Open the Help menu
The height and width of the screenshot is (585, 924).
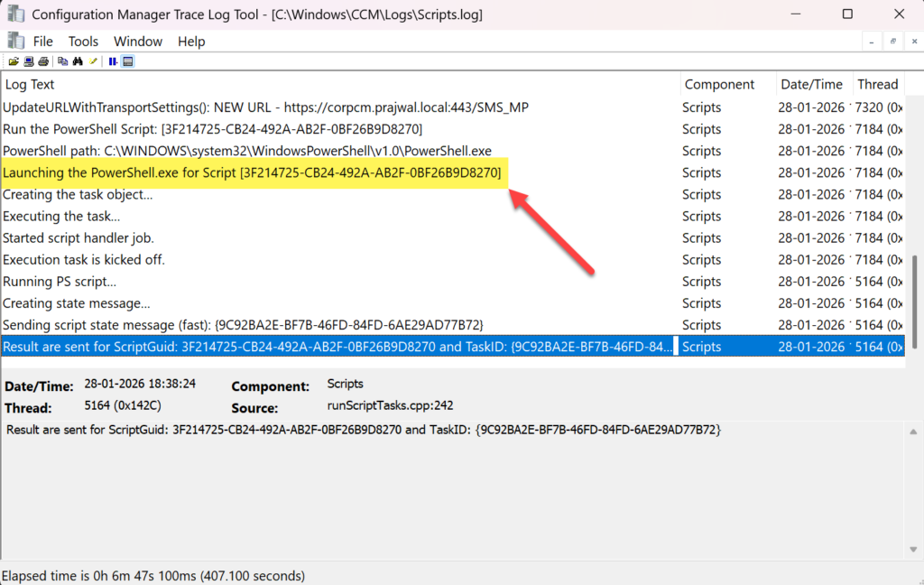tap(191, 42)
